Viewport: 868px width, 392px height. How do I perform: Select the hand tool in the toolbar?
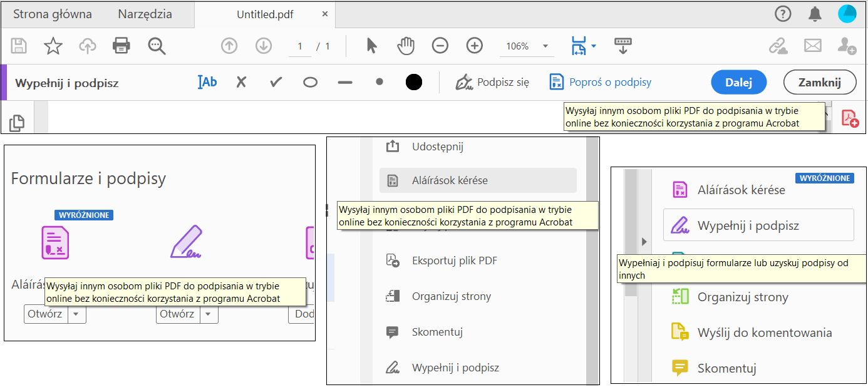[x=405, y=45]
